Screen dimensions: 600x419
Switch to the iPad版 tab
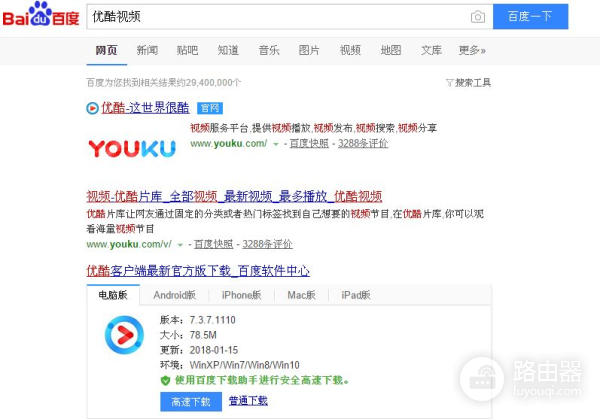[x=356, y=295]
